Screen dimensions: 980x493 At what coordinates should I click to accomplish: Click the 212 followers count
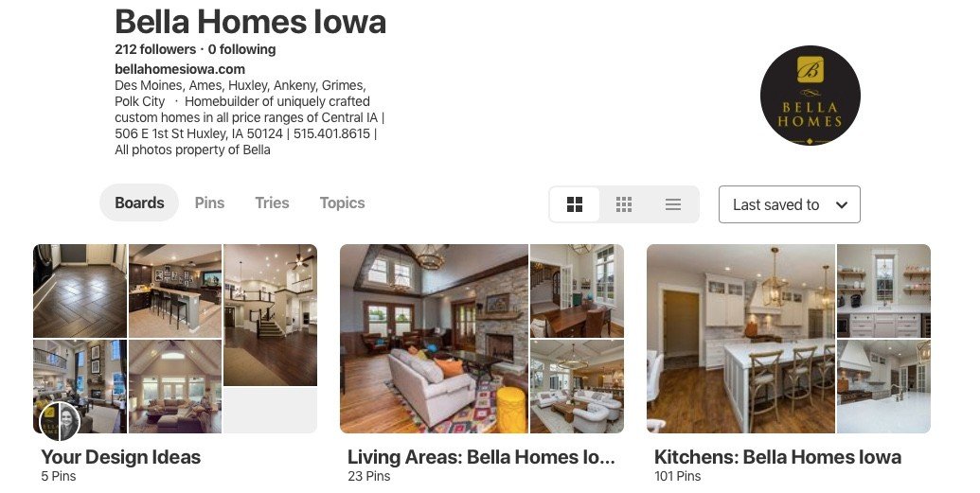155,49
